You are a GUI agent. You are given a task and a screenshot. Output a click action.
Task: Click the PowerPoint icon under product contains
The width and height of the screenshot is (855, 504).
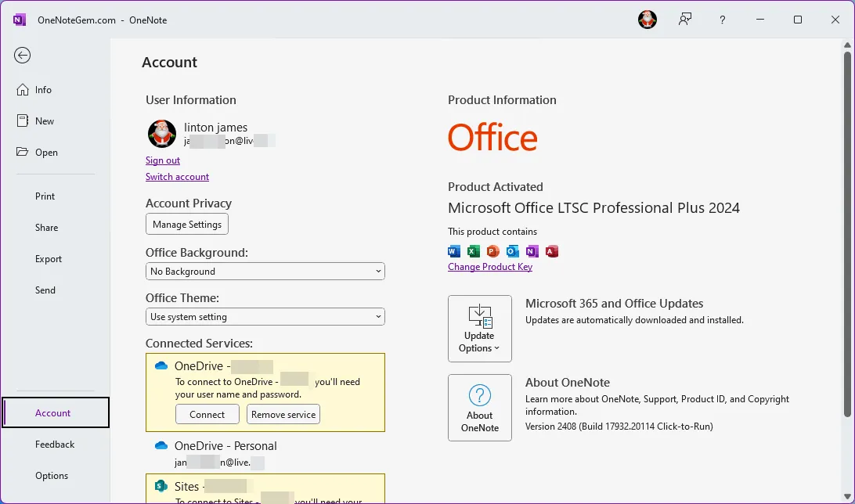[492, 251]
